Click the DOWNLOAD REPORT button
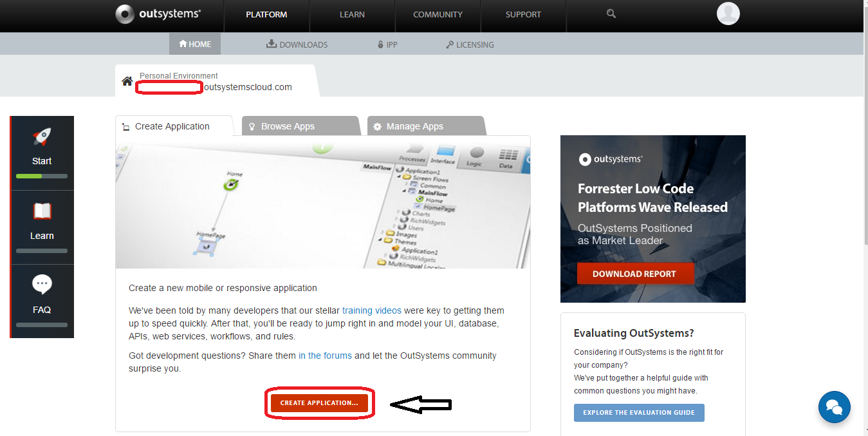This screenshot has width=868, height=436. [635, 274]
